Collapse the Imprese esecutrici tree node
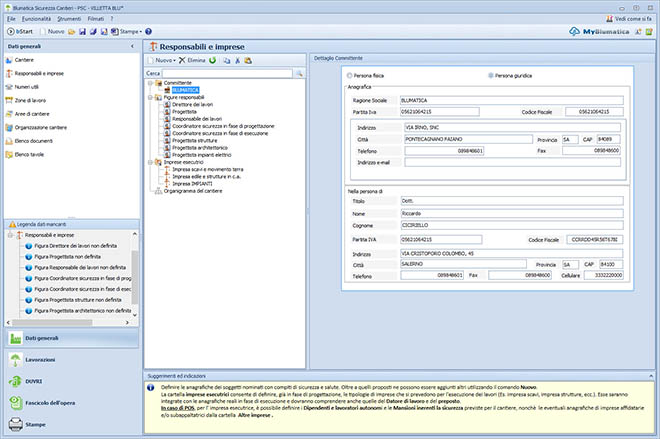This screenshot has height=439, width=660. (148, 161)
